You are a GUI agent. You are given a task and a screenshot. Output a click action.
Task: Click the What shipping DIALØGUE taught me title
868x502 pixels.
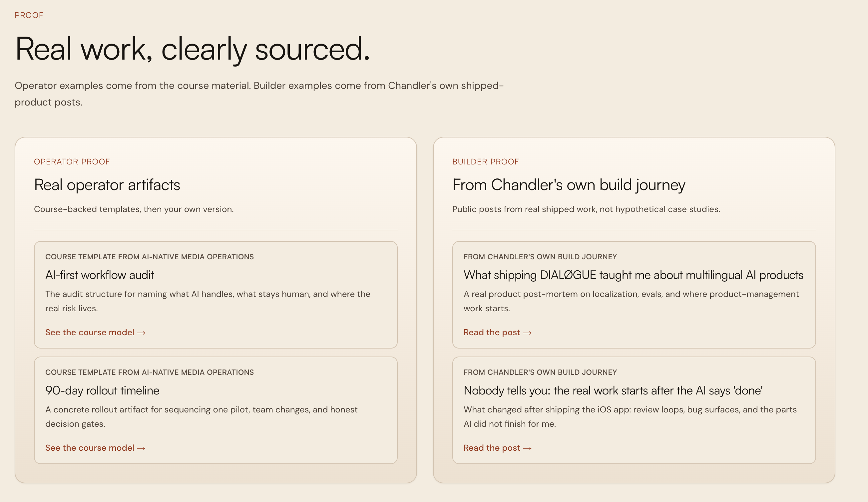[x=634, y=275]
